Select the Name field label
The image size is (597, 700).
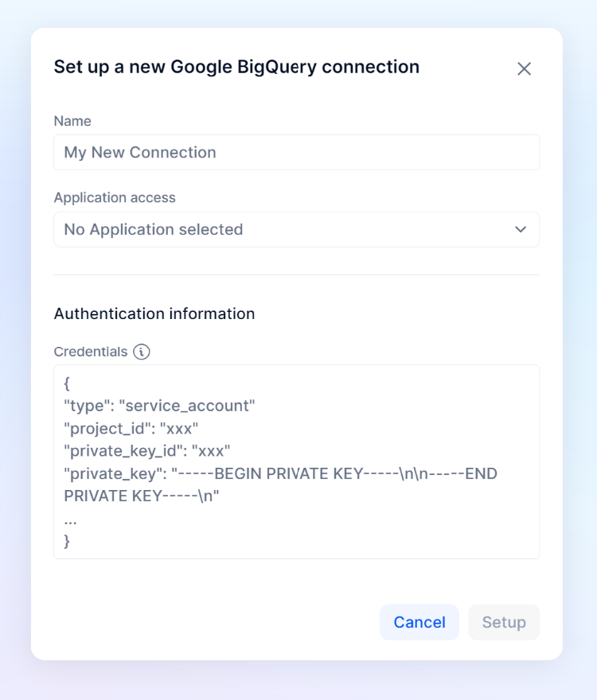click(72, 121)
